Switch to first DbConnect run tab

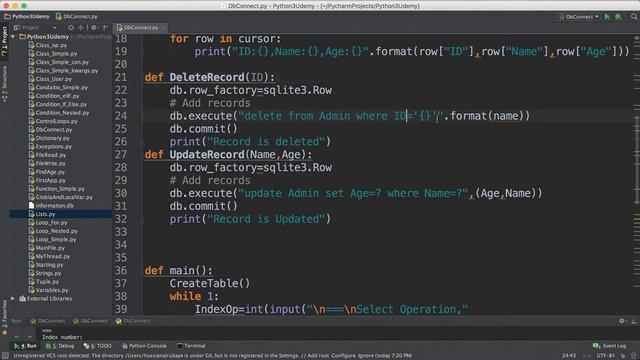click(48, 321)
